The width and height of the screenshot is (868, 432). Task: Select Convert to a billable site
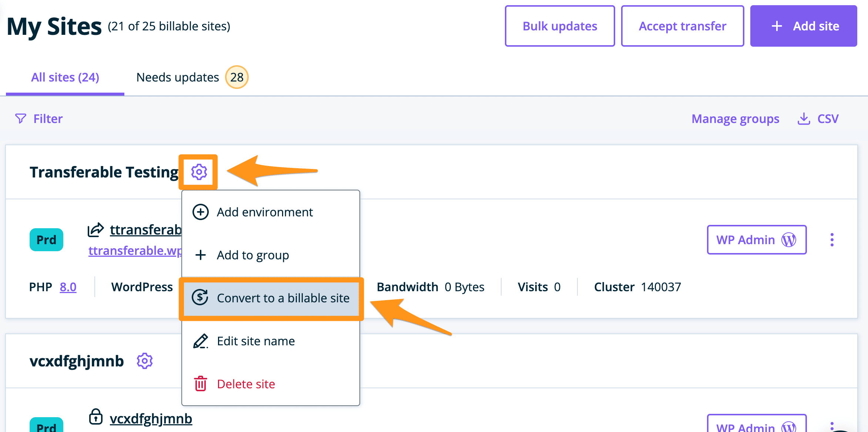[283, 298]
